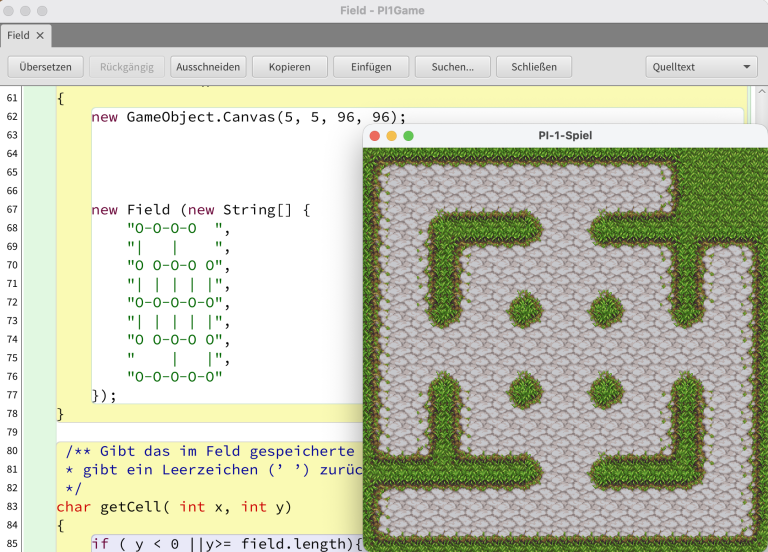This screenshot has height=552, width=768.
Task: Click the lower-right grass bush in game
Action: [x=605, y=391]
